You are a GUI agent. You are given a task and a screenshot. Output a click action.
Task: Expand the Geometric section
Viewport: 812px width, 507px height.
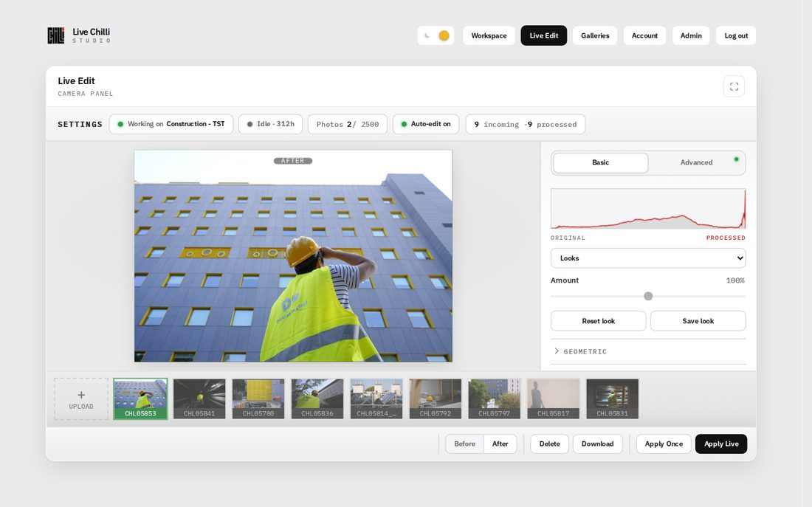point(648,351)
